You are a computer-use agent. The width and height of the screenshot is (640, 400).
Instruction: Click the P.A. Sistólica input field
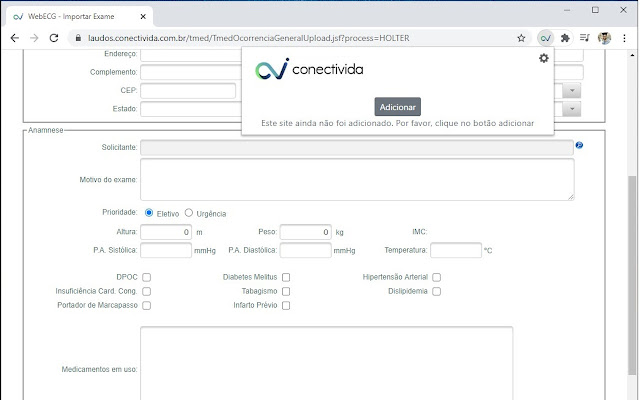166,250
